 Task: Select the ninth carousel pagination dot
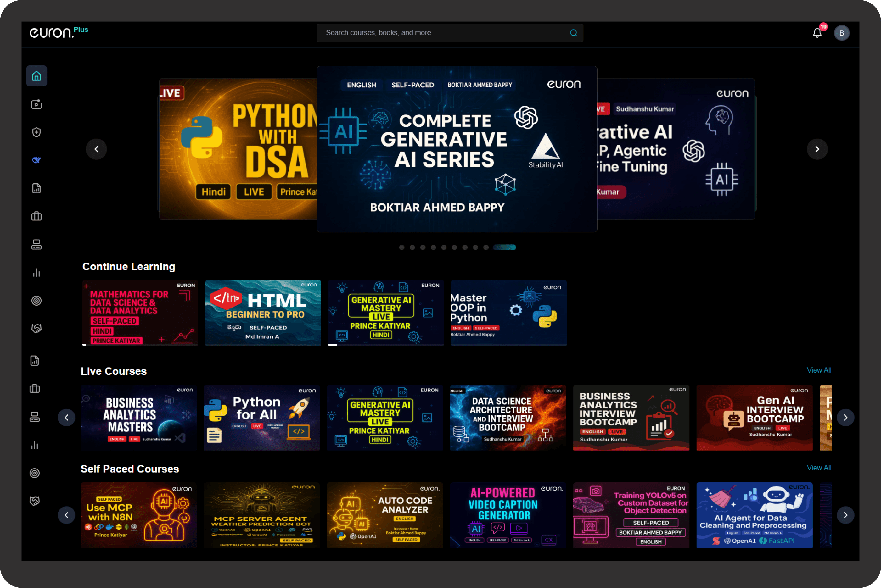click(x=486, y=247)
